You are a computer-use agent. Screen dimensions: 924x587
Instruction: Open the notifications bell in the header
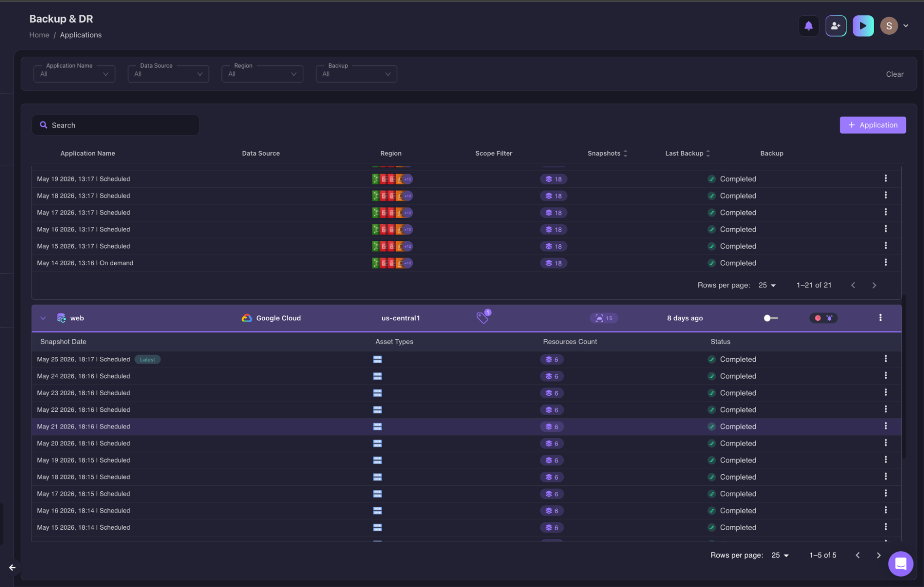(x=808, y=26)
